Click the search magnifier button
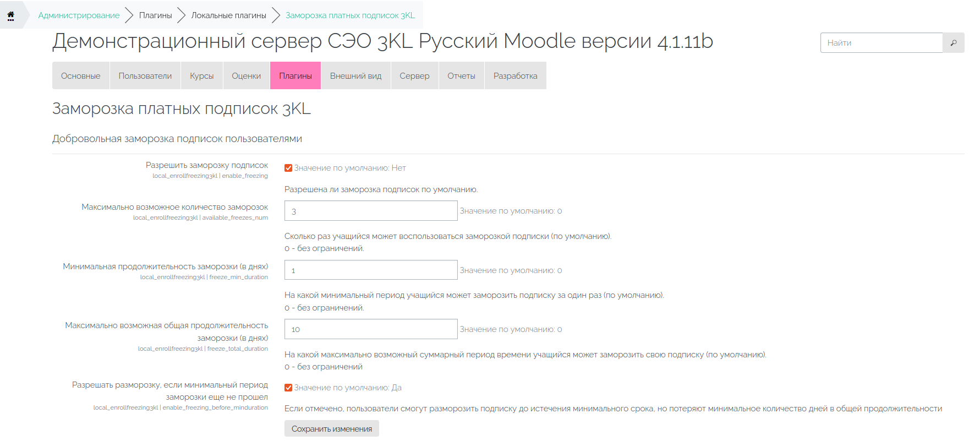 point(953,43)
